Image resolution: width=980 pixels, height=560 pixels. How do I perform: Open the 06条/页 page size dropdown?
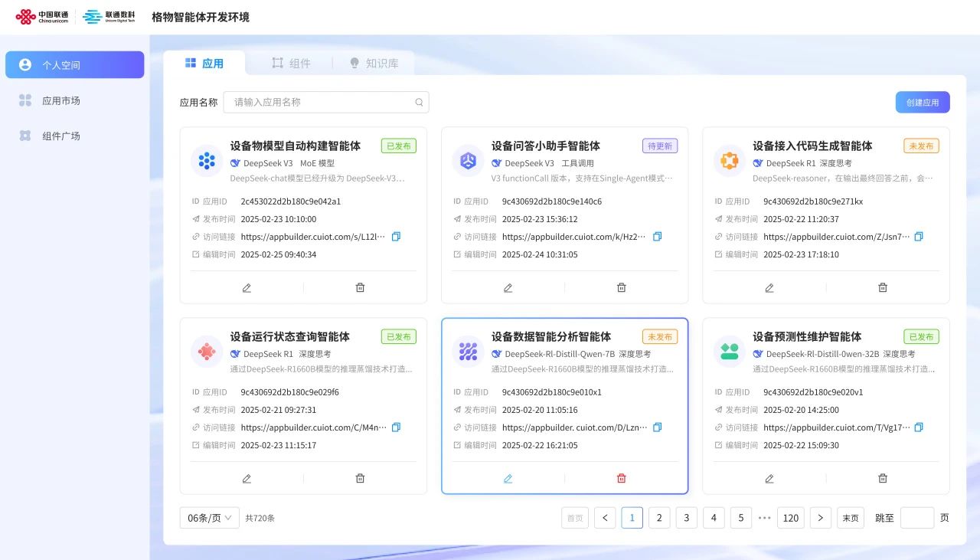click(x=210, y=518)
